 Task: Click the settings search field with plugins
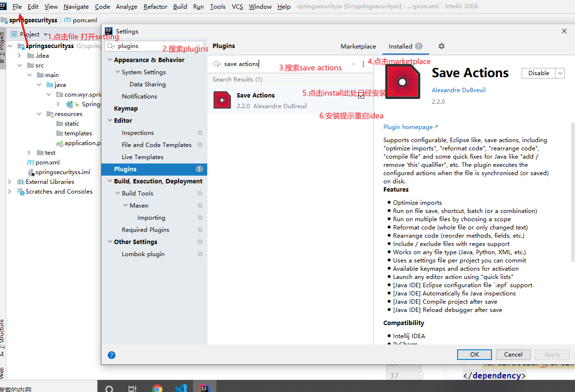pyautogui.click(x=154, y=46)
